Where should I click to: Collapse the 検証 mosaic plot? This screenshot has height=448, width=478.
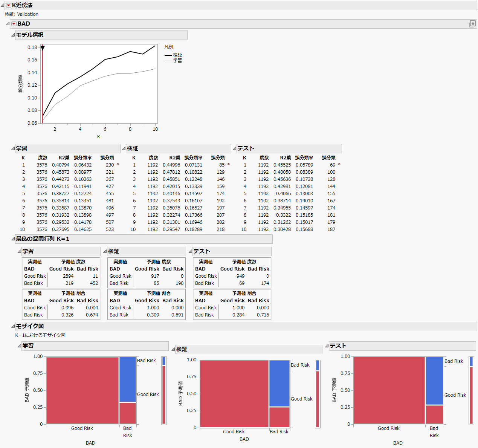(173, 350)
